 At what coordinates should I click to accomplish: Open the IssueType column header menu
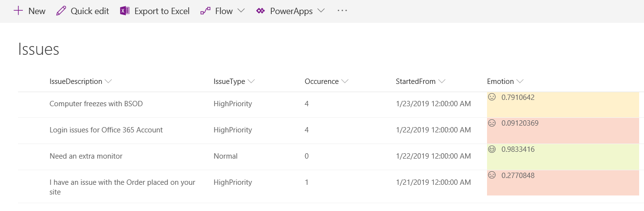251,81
